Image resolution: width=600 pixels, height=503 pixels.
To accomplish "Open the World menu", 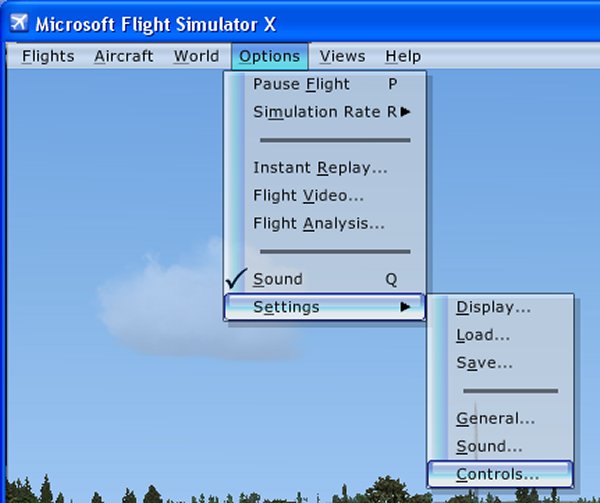I will (196, 56).
